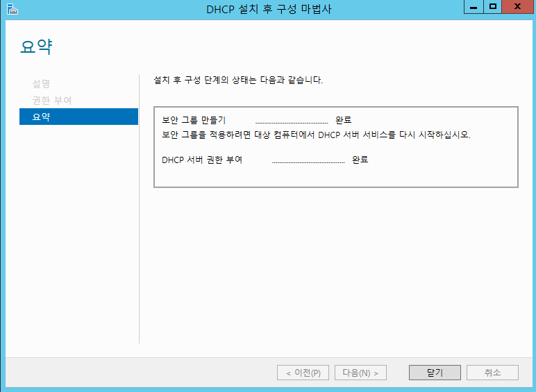536x392 pixels.
Task: Click the large 요약 page heading
Action: coord(36,48)
